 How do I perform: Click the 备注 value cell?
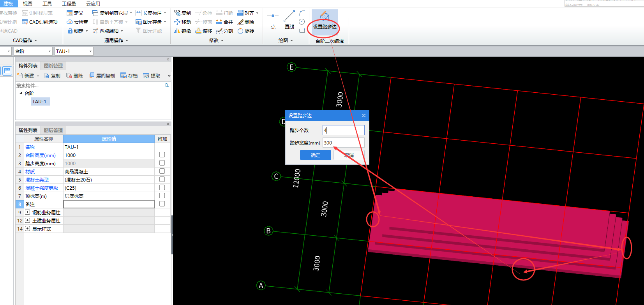click(109, 204)
